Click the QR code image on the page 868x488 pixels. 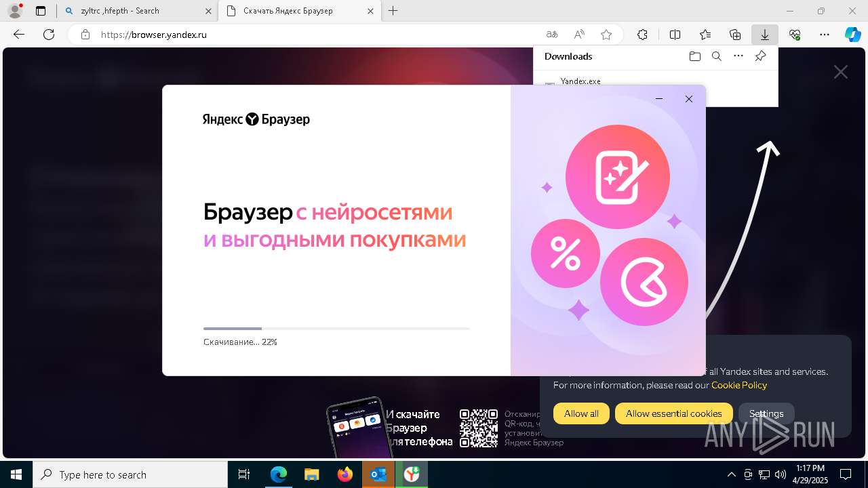click(479, 428)
